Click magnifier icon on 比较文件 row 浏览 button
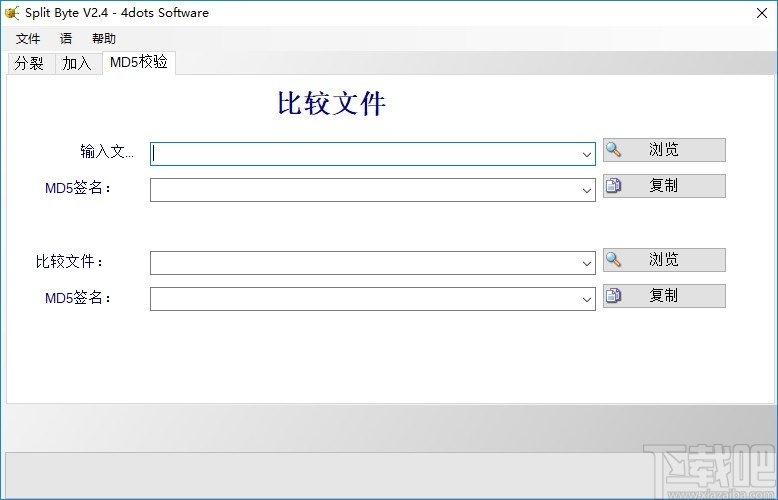Image resolution: width=778 pixels, height=500 pixels. [614, 259]
